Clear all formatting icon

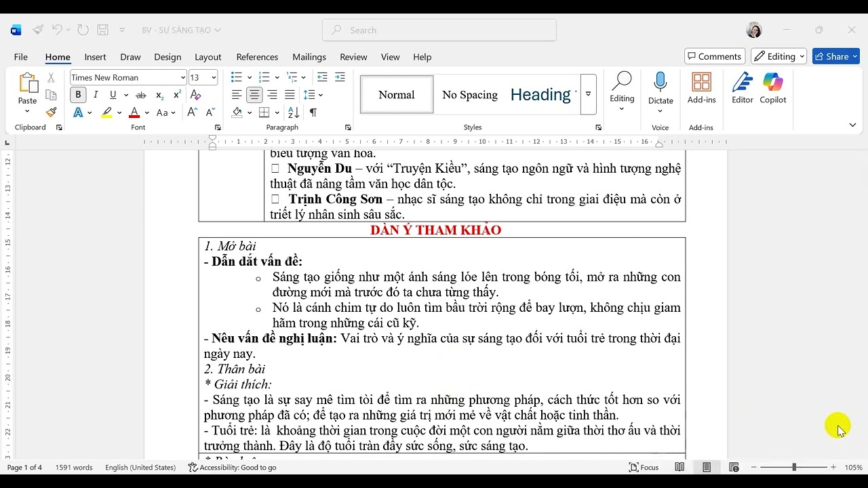(196, 95)
